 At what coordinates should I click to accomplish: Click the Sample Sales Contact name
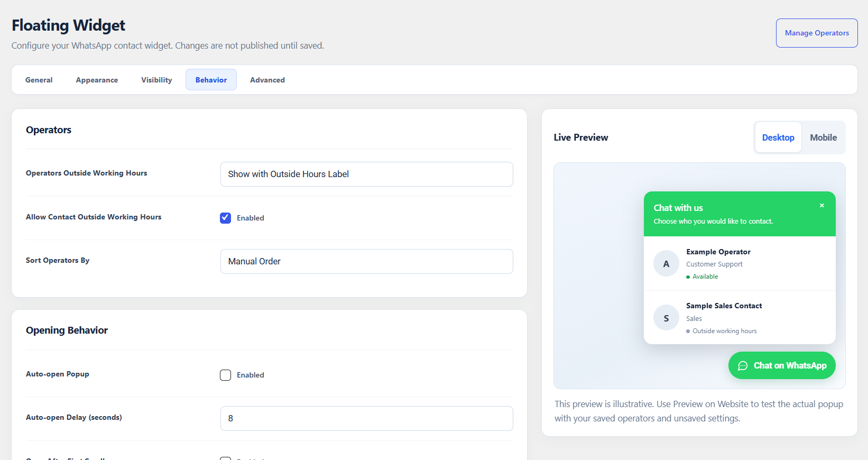coord(724,306)
